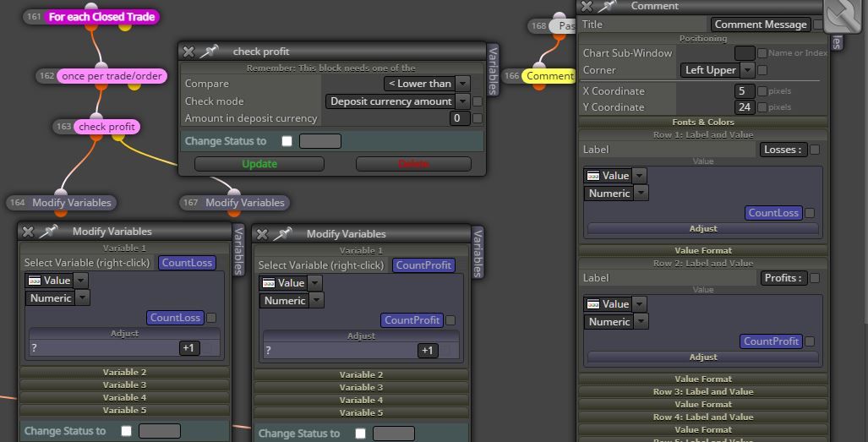Open the Deposit currency amount dropdown

pyautogui.click(x=397, y=101)
